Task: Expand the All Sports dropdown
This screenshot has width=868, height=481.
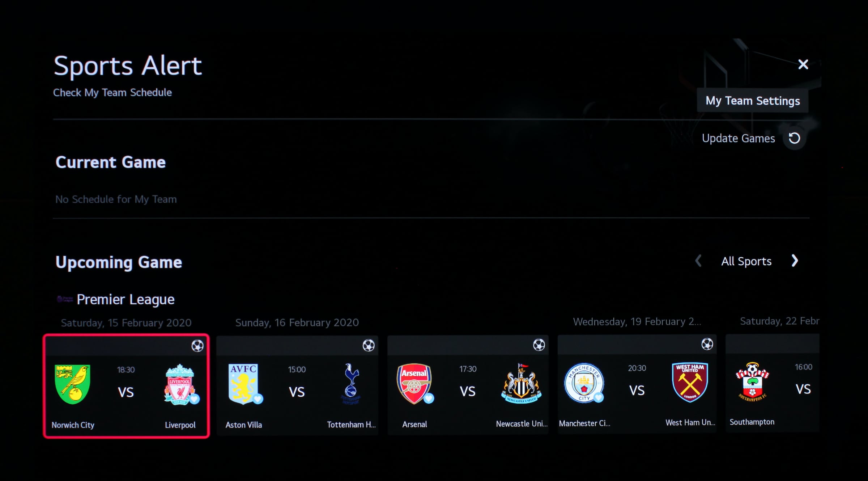Action: (x=746, y=261)
